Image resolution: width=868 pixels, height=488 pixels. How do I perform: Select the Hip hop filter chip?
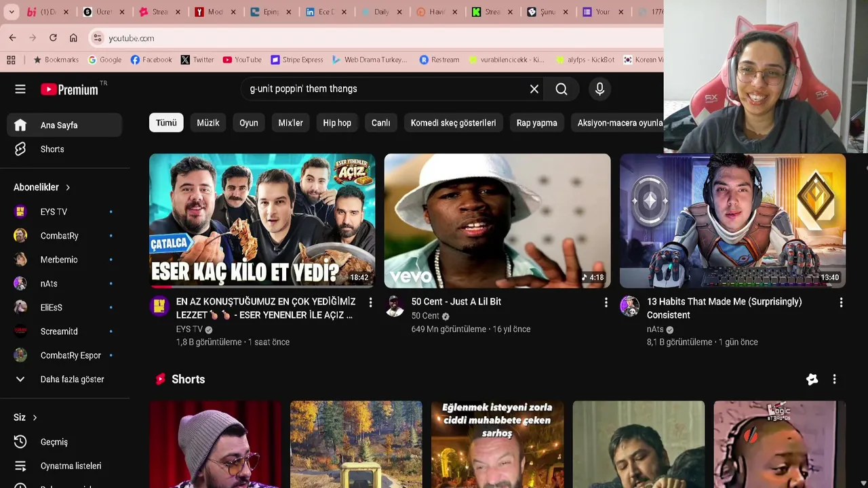pos(337,123)
